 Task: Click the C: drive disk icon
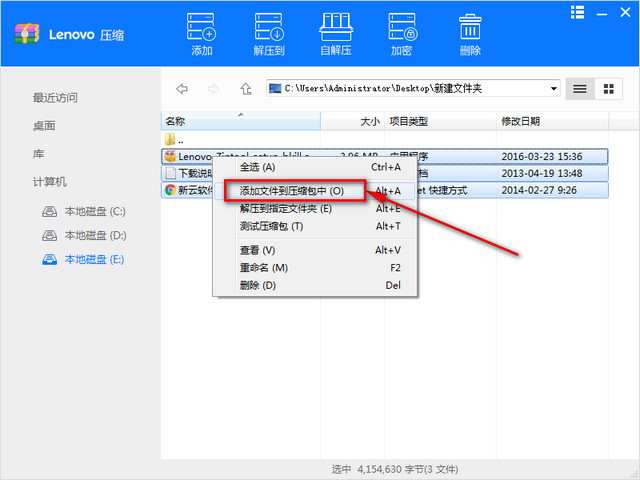[50, 211]
